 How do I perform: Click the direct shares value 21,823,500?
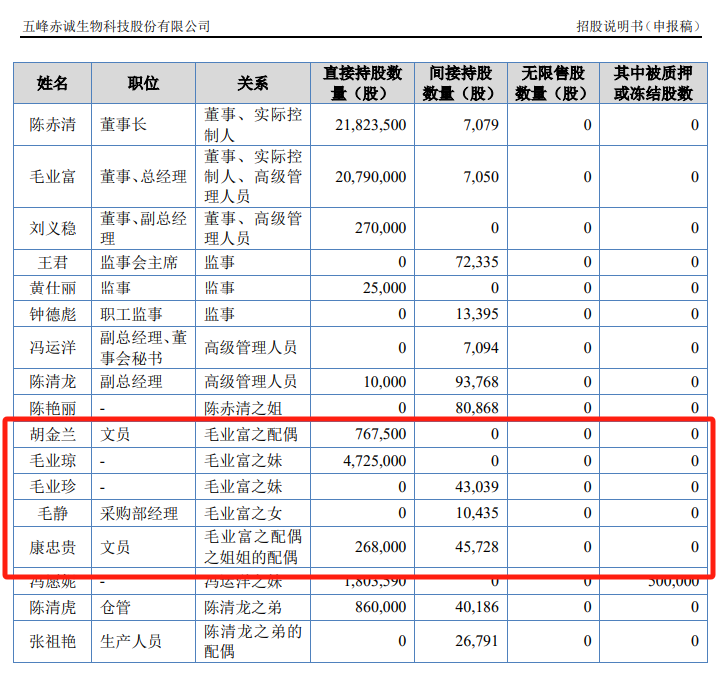click(x=370, y=125)
